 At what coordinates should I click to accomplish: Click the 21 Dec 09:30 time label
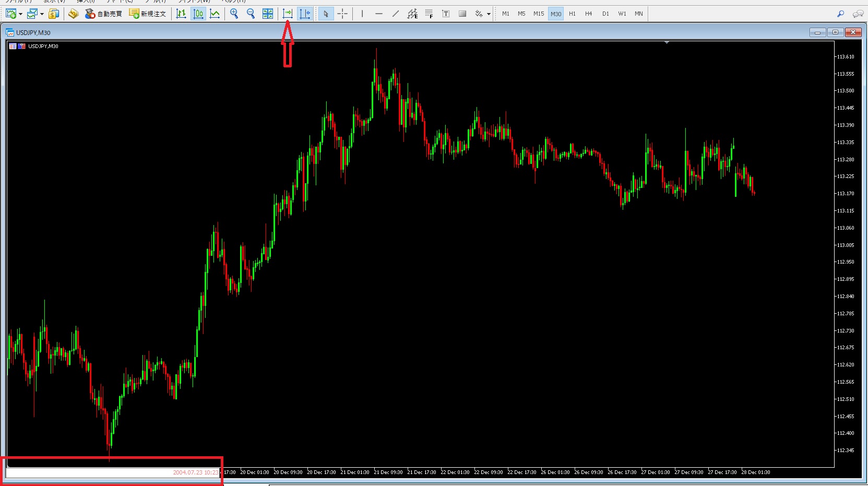[388, 472]
